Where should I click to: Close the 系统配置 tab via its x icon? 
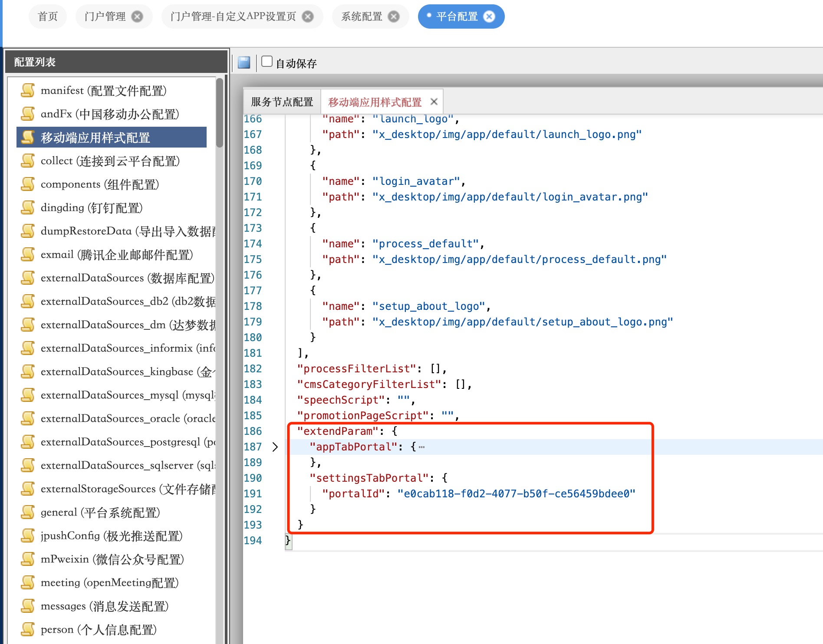pyautogui.click(x=394, y=16)
